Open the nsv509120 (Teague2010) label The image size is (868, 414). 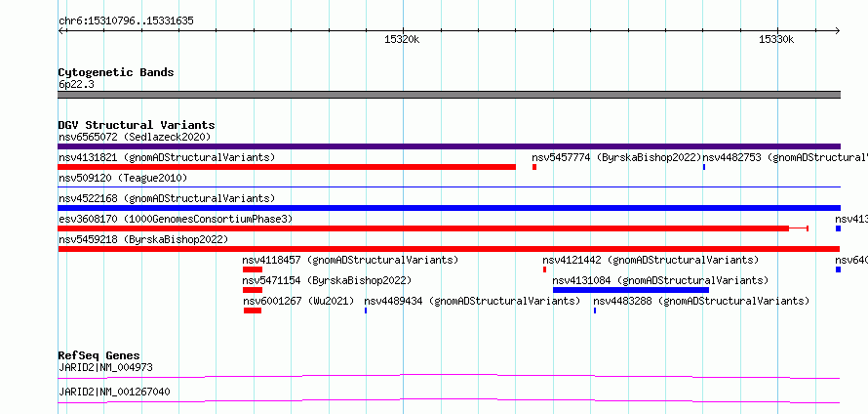coord(123,178)
